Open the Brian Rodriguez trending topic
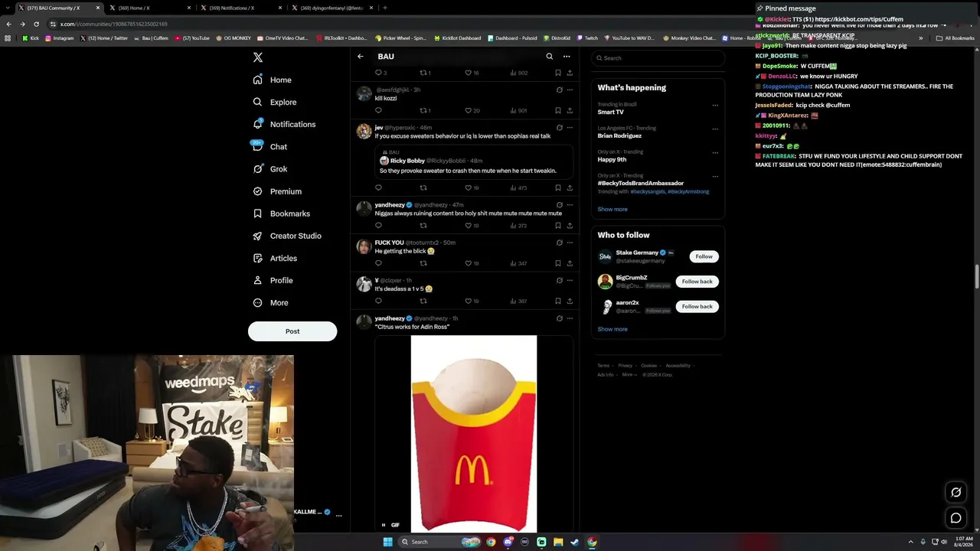980x551 pixels. [619, 135]
